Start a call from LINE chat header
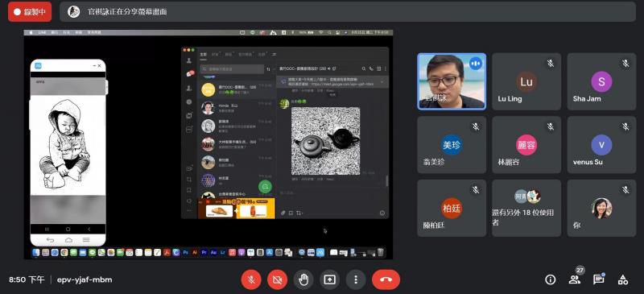644x294 pixels. tap(371, 68)
